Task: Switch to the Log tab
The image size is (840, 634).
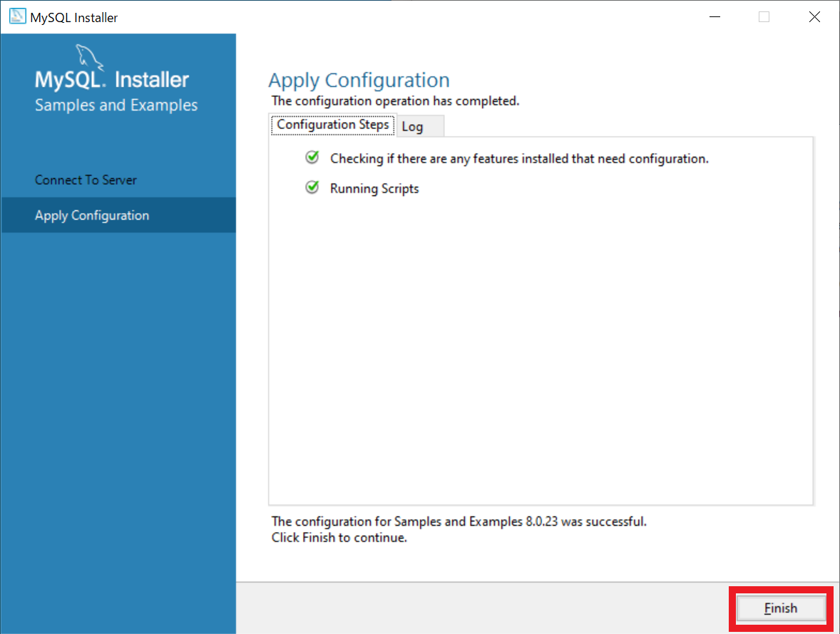Action: tap(420, 126)
